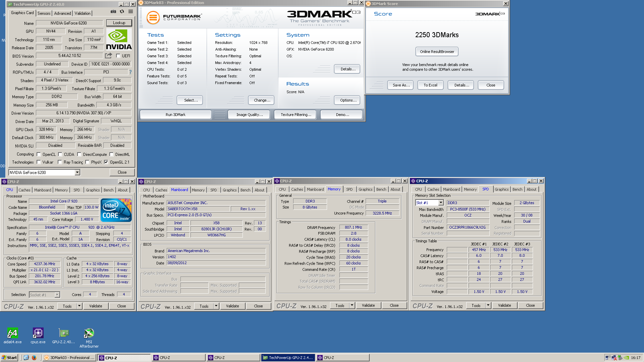Click the safely remove hardware tray icon
The image size is (644, 362).
tap(620, 358)
